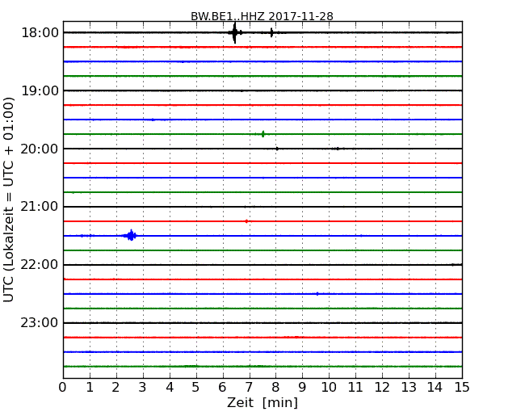
Task: Select the 18:00 time label
Action: click(x=40, y=33)
